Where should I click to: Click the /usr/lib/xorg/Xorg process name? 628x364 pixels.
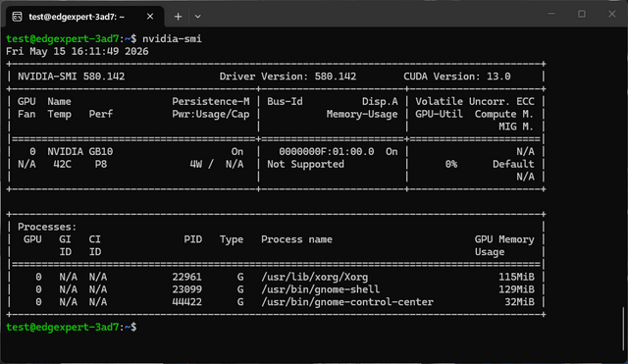[314, 277]
